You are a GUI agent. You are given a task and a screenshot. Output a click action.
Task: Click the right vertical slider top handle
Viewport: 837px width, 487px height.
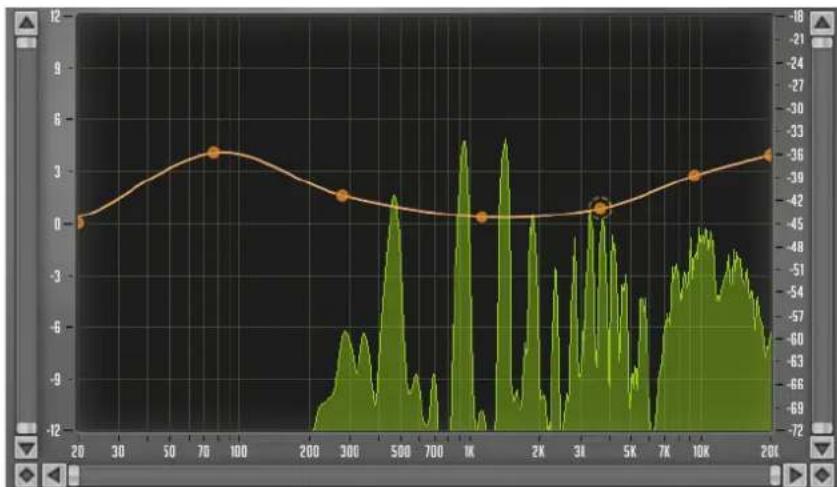pyautogui.click(x=822, y=43)
